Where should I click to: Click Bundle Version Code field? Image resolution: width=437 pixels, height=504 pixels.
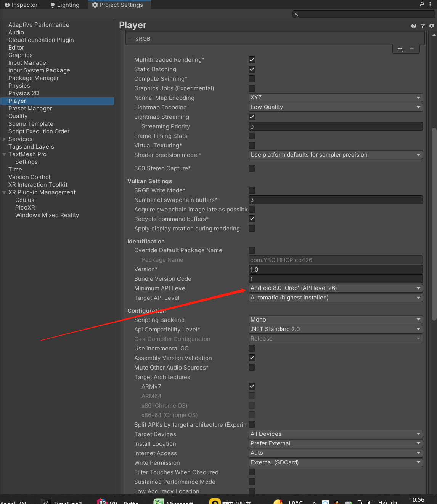click(336, 279)
